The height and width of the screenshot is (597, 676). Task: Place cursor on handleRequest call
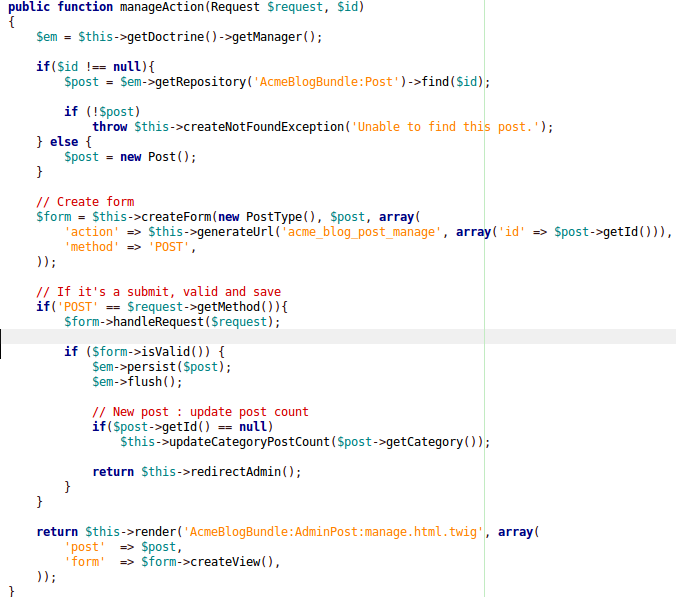156,321
